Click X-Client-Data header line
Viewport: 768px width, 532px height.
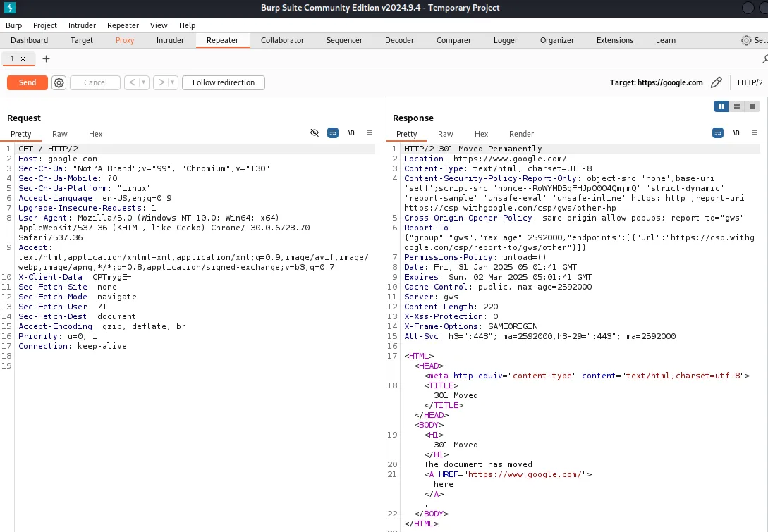point(75,277)
